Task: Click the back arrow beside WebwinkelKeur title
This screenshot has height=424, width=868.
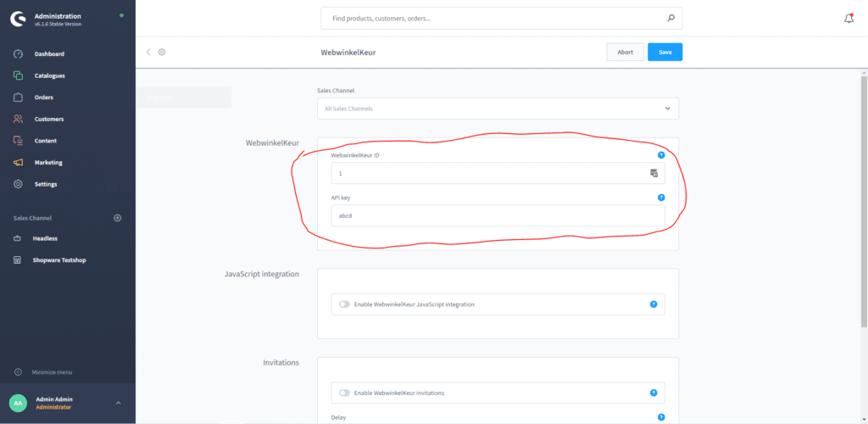Action: tap(148, 52)
